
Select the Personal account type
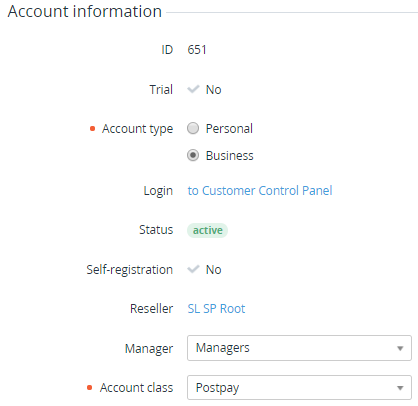click(x=193, y=128)
